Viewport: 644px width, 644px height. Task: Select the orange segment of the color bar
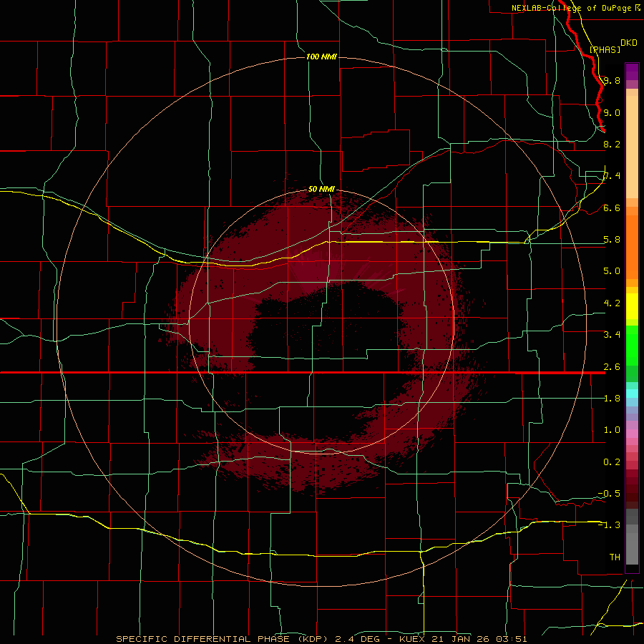point(632,247)
